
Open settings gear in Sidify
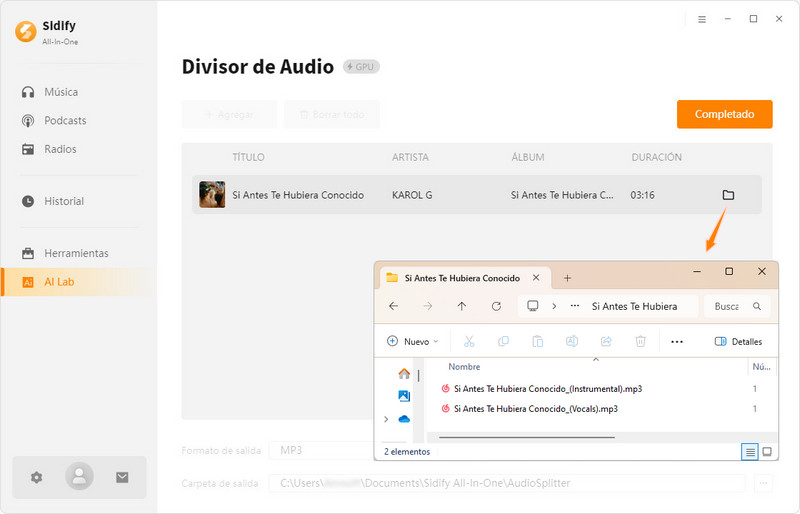tap(36, 477)
